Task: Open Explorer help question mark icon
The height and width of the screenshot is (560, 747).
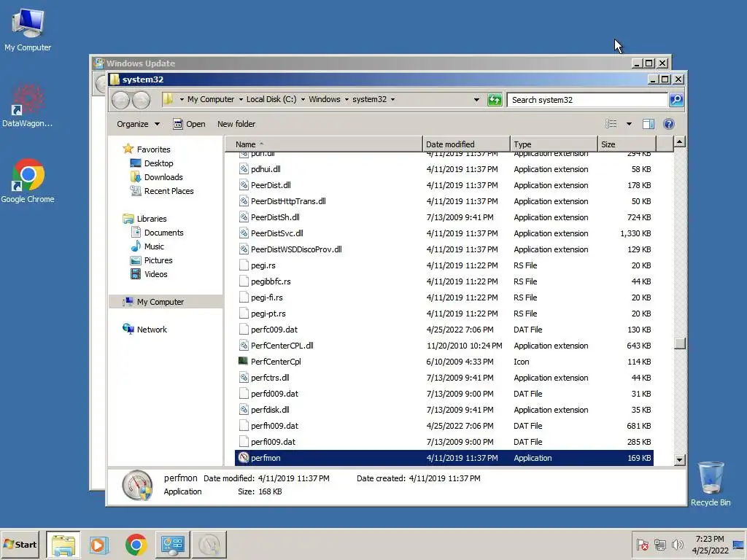Action: [669, 124]
